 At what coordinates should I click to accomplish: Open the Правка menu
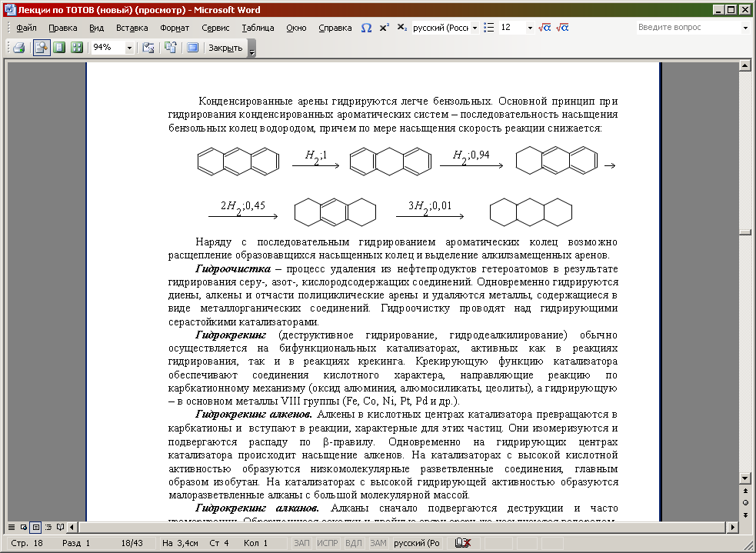(x=62, y=28)
